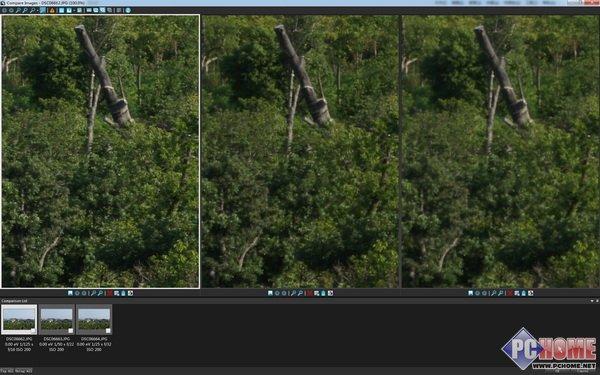Click the blue save icon under the right image
The image size is (600, 375).
(470, 293)
